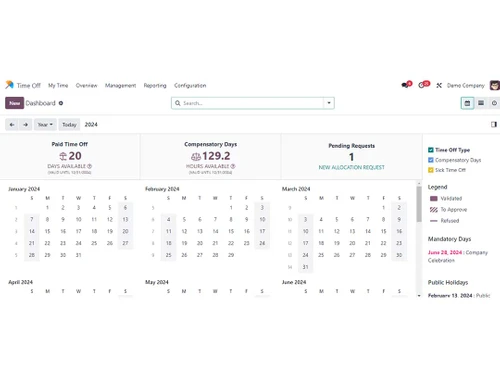
Task: Click February 13, 2024 public holiday
Action: (x=450, y=295)
